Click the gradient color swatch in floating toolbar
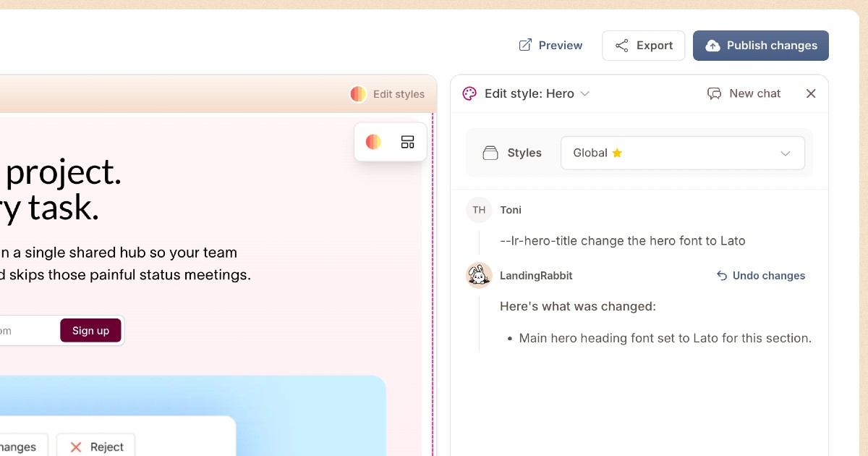The width and height of the screenshot is (868, 456). point(373,142)
